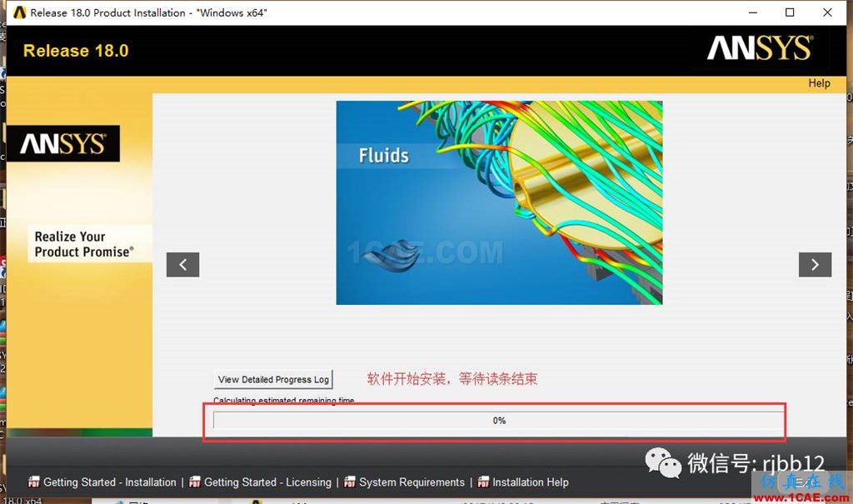Viewport: 853px width, 504px height.
Task: Click the Calculating estimated remaining time text
Action: click(283, 401)
